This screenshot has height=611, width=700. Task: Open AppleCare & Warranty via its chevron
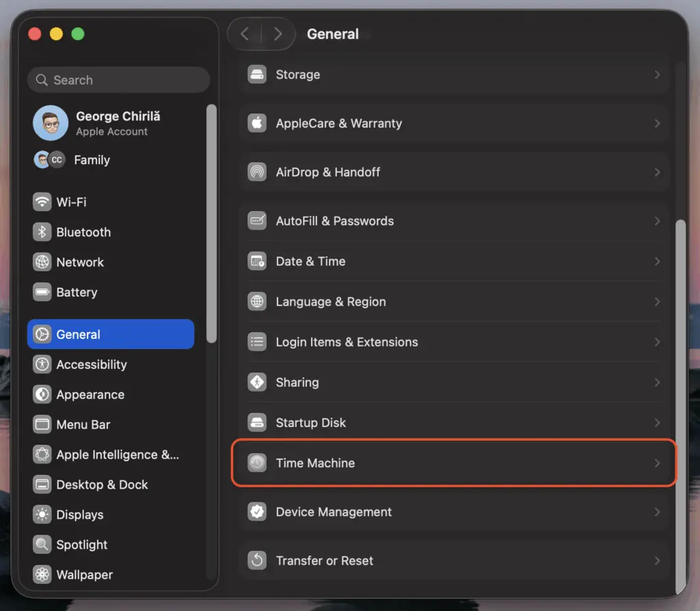point(657,124)
